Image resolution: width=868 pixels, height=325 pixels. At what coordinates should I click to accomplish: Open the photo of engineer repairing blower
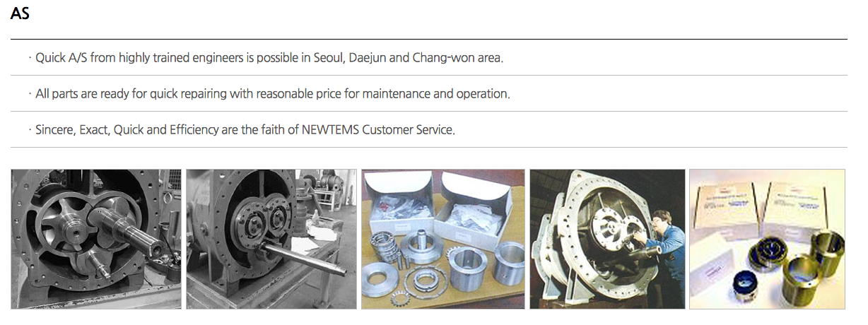tap(607, 239)
